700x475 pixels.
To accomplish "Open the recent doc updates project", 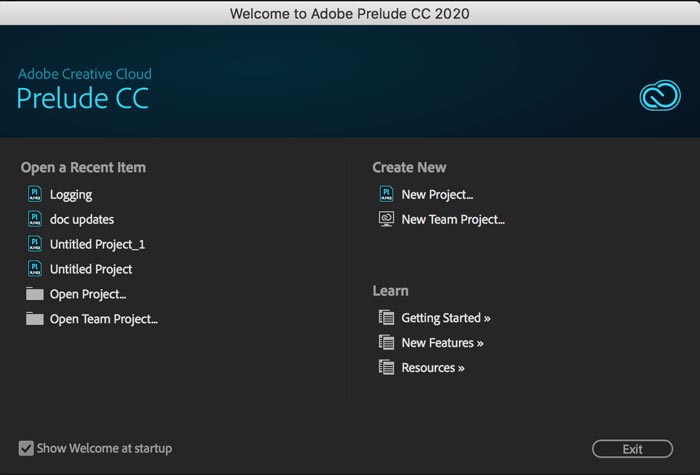I will 82,219.
